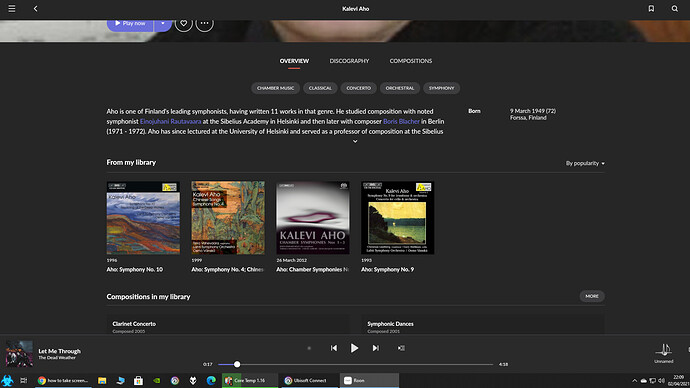
Task: Expand the biography with the chevron
Action: click(x=355, y=141)
